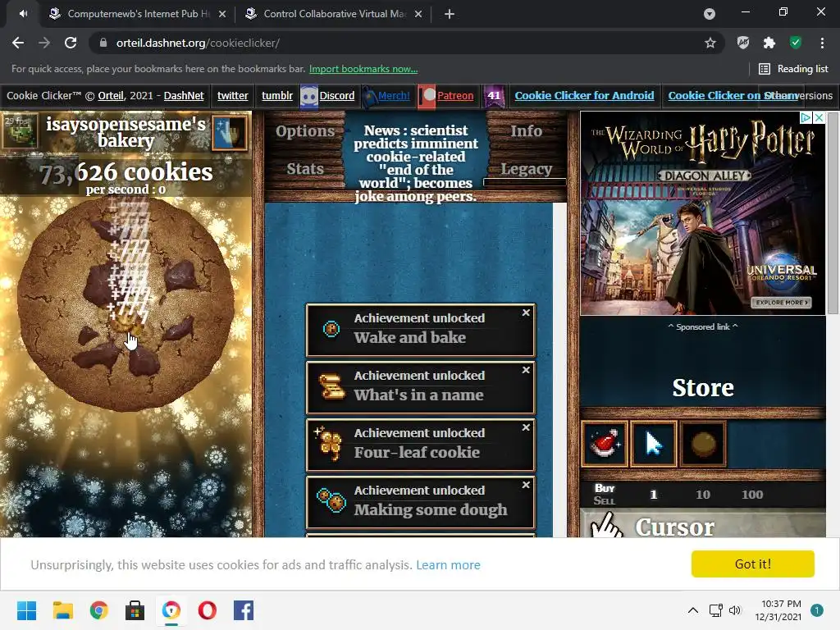
Task: Dismiss What's in a name achievement
Action: click(526, 370)
